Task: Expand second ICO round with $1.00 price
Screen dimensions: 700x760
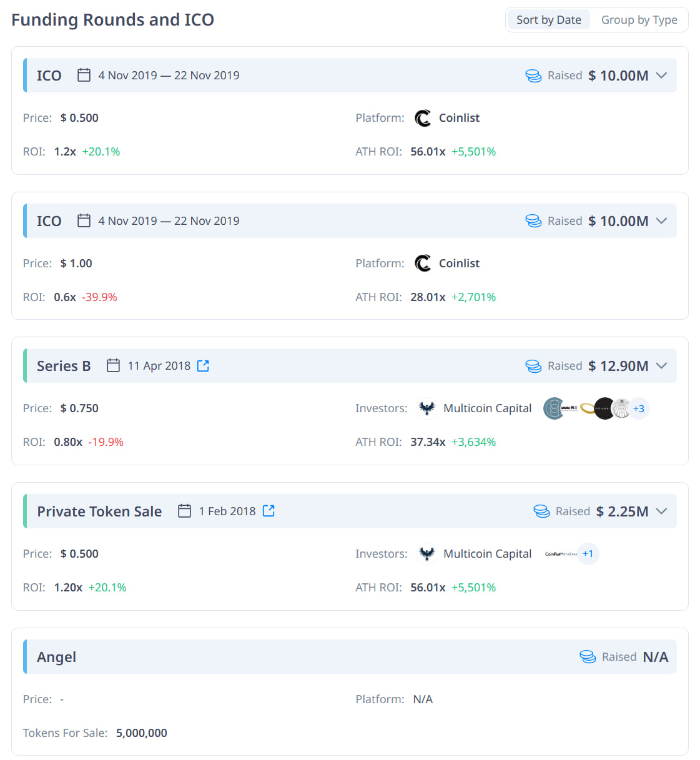Action: (662, 221)
